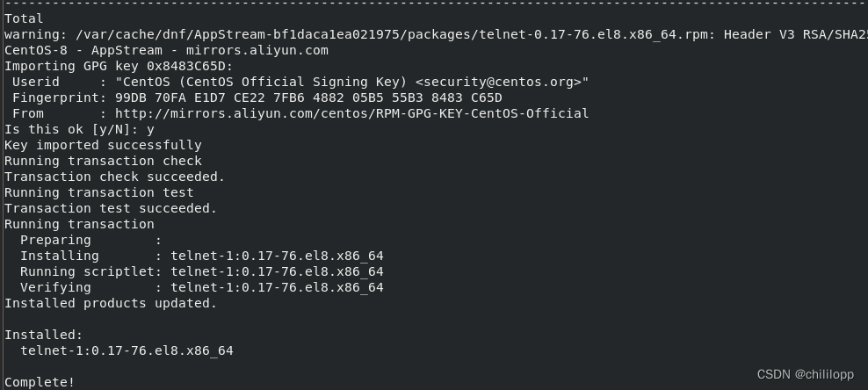The height and width of the screenshot is (390, 868).
Task: Click the 'Complete!' message
Action: click(40, 382)
